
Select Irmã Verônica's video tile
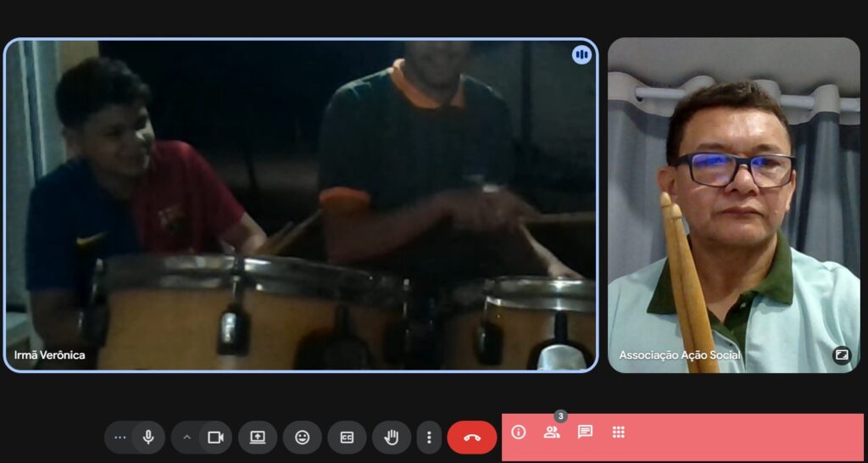pos(301,205)
